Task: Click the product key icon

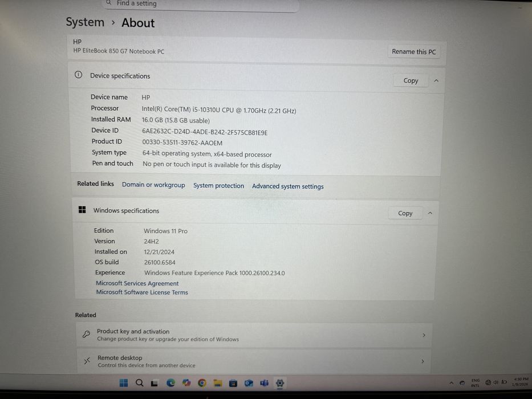Action: click(x=86, y=334)
